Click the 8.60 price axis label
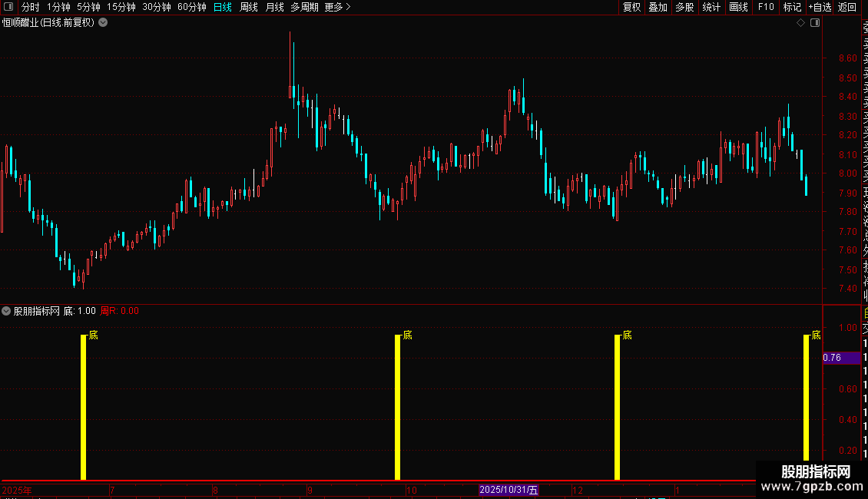868x499 pixels. 847,58
